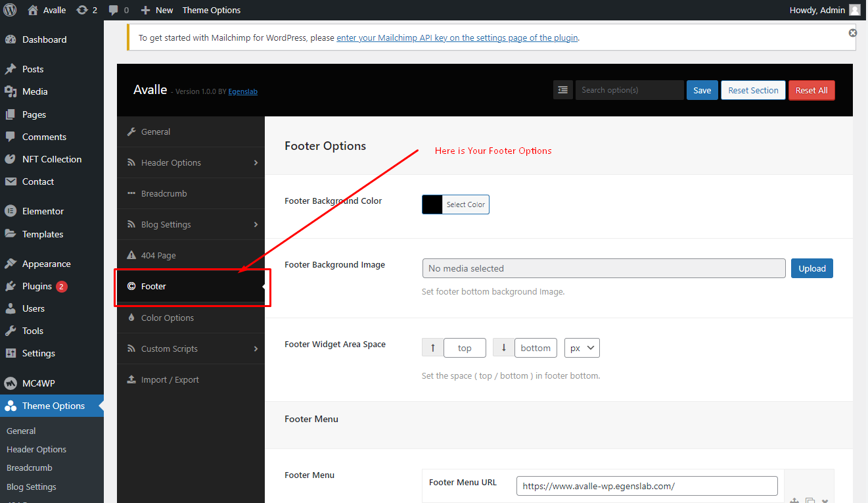The height and width of the screenshot is (503, 868).
Task: Open the updates icon showing 2
Action: [87, 10]
